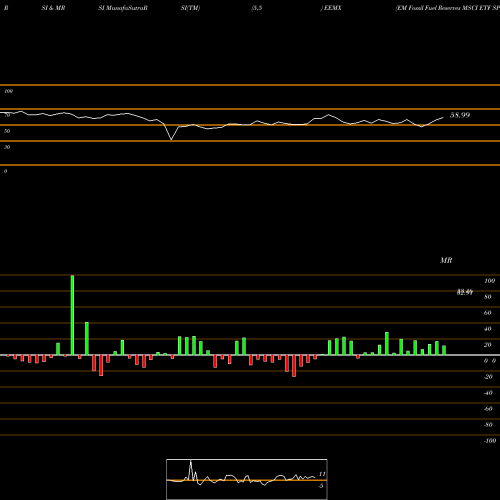Click the last green bar in MR histogram
The width and height of the screenshot is (500, 500).
click(x=444, y=350)
